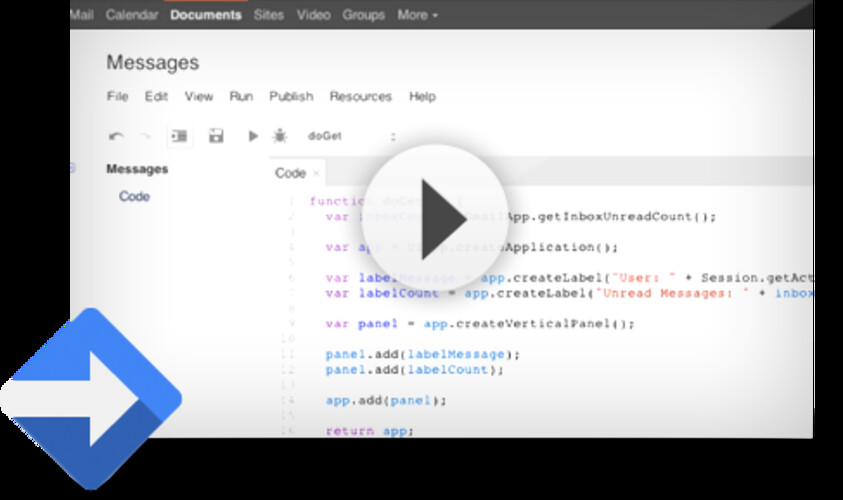843x500 pixels.
Task: Close the Code tab
Action: pos(316,173)
